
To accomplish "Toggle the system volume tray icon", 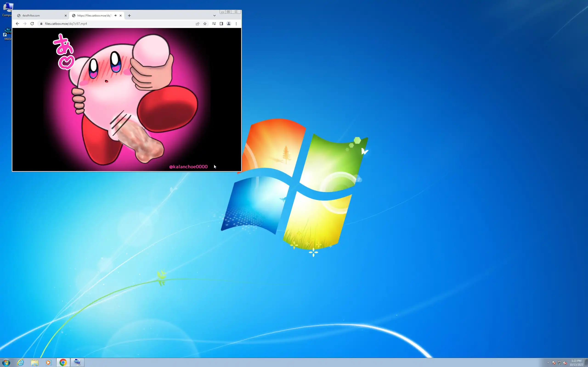I will click(565, 363).
